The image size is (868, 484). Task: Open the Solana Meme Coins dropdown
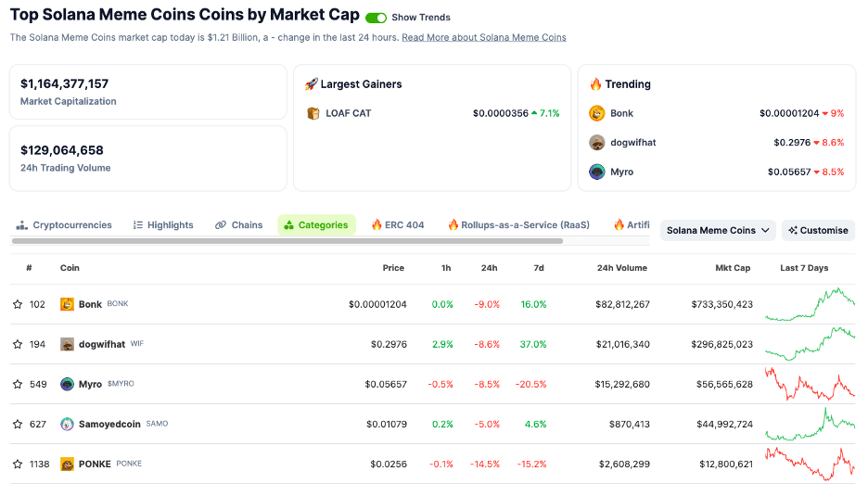click(718, 230)
